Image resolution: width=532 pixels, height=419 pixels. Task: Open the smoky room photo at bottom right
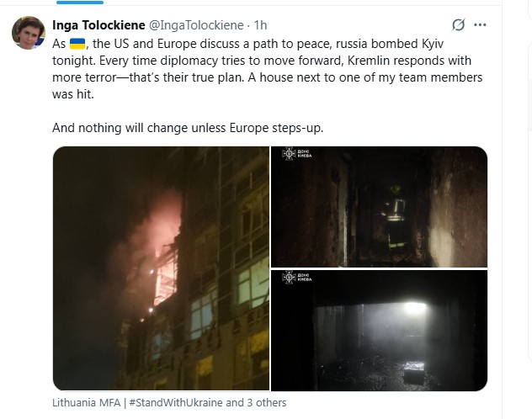(379, 331)
